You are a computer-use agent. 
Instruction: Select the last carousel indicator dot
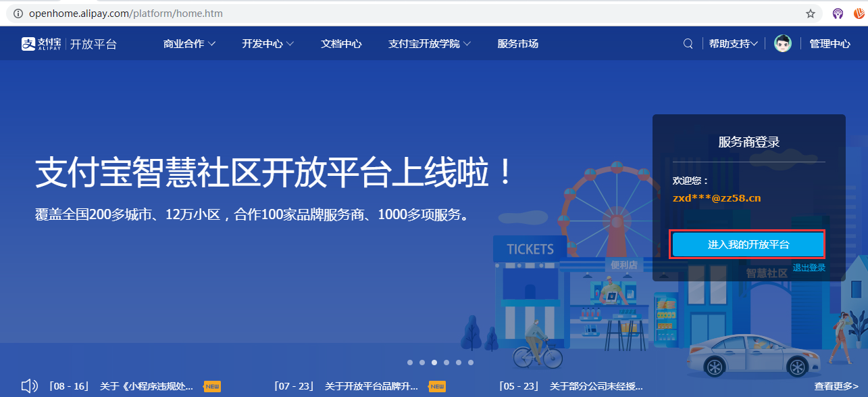[x=470, y=363]
